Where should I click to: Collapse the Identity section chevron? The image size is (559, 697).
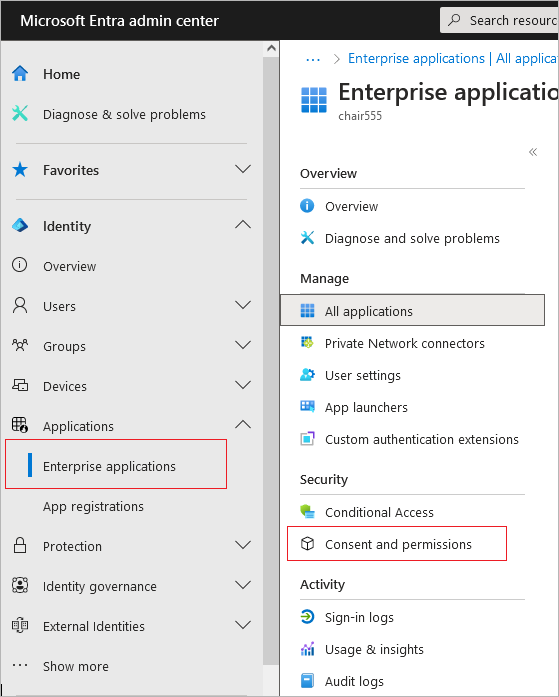[243, 225]
